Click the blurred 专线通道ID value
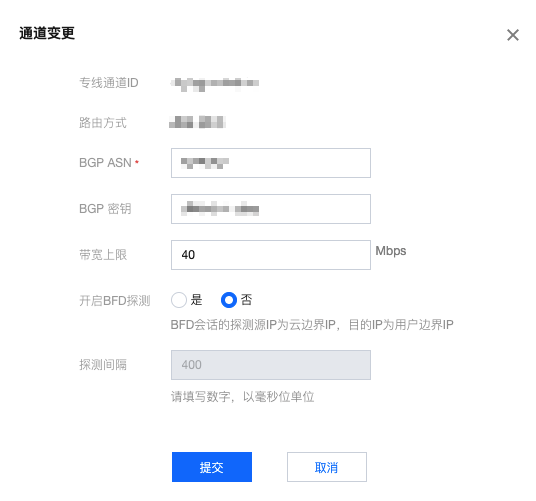The height and width of the screenshot is (501, 536). [215, 84]
